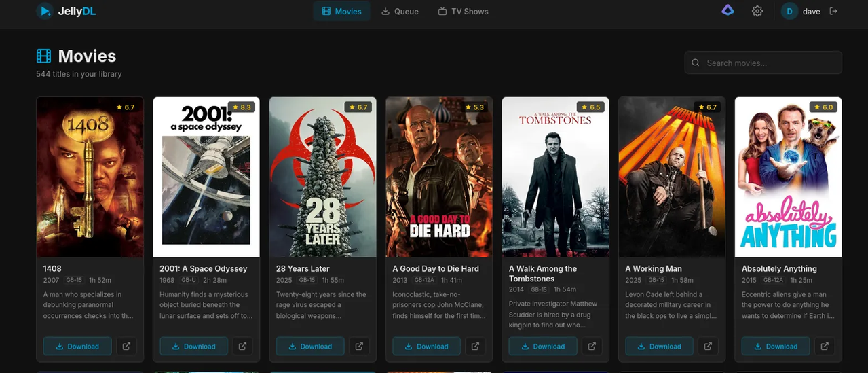The image size is (868, 373).
Task: Open external link icon for Absolutely Anything
Action: click(x=825, y=346)
